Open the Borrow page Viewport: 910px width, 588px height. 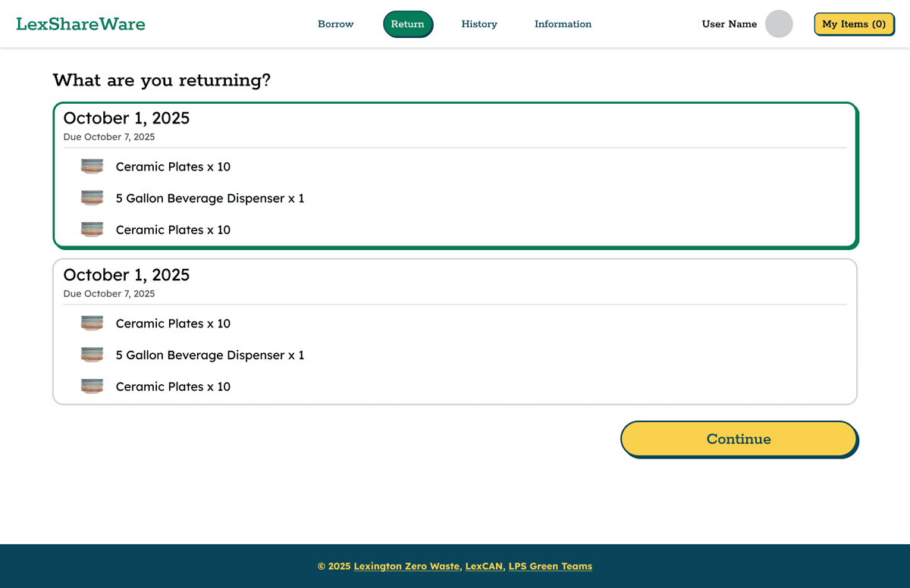tap(335, 24)
